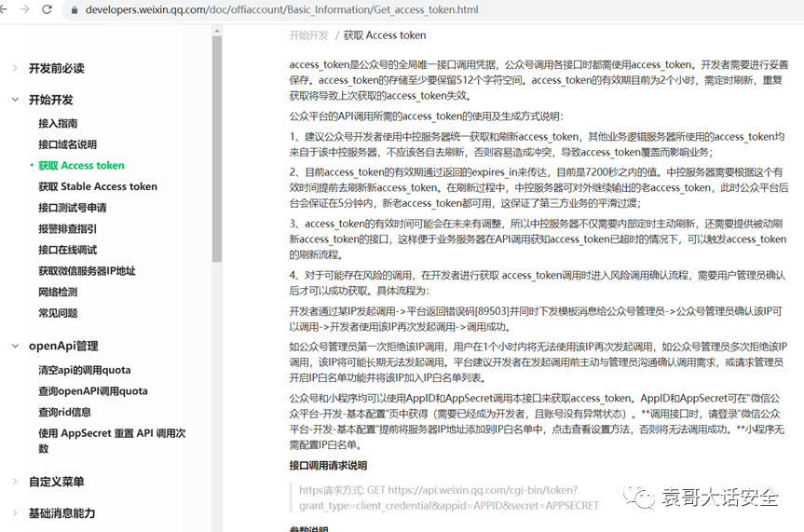This screenshot has height=532, width=804.
Task: Open 报警排查指引 page
Action: [x=67, y=229]
